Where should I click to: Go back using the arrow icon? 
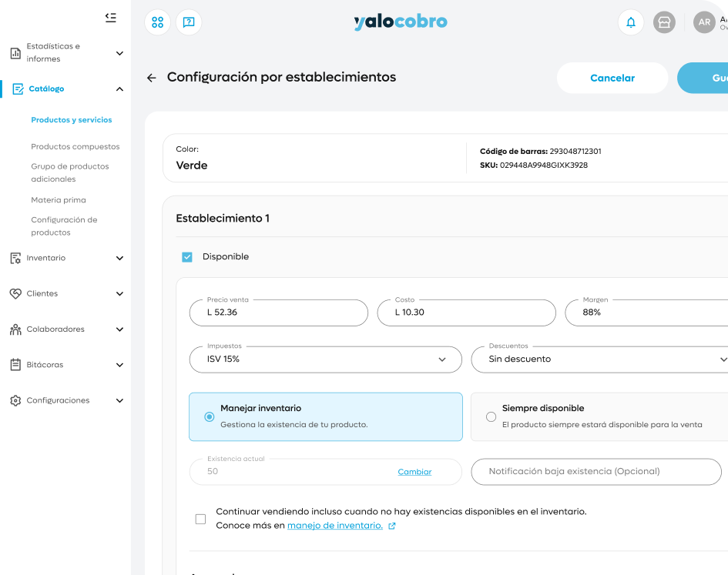point(151,78)
